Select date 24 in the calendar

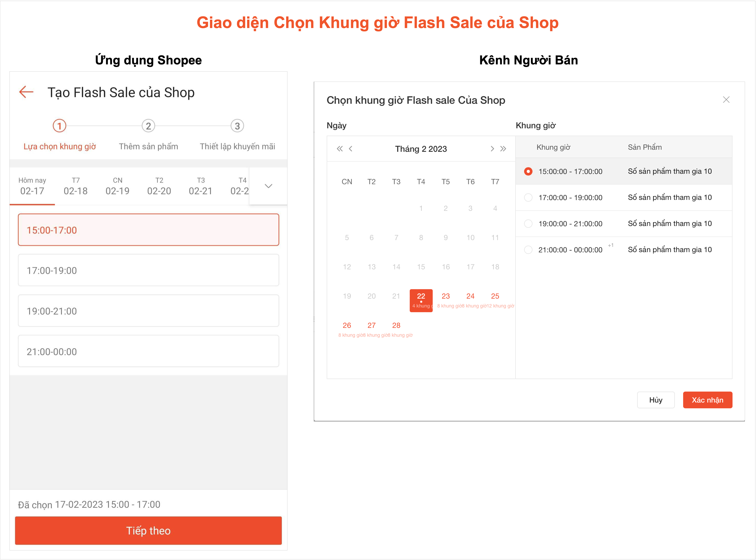pos(470,296)
